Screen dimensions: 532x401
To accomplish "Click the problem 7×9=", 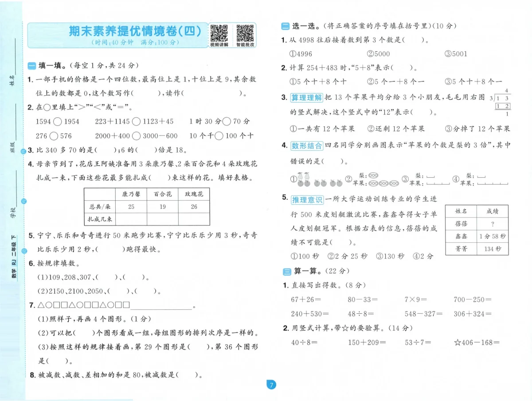I will coord(415,300).
